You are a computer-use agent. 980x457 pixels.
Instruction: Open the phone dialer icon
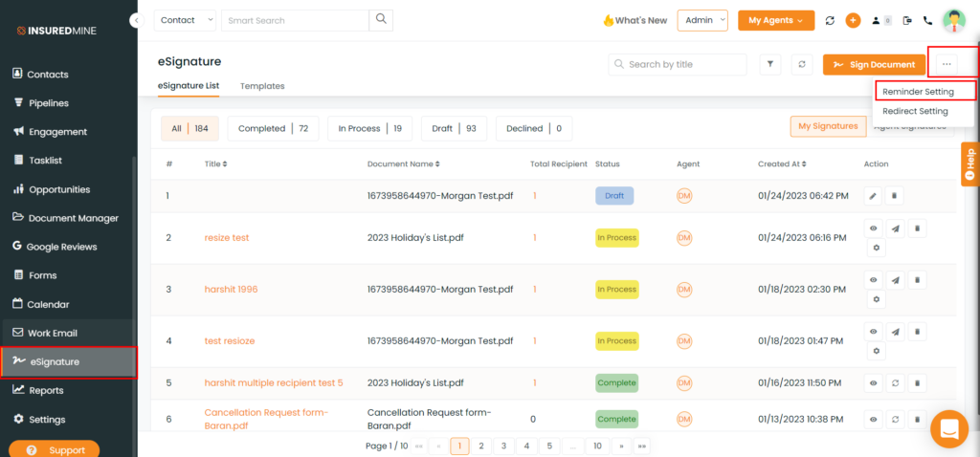click(x=927, y=21)
